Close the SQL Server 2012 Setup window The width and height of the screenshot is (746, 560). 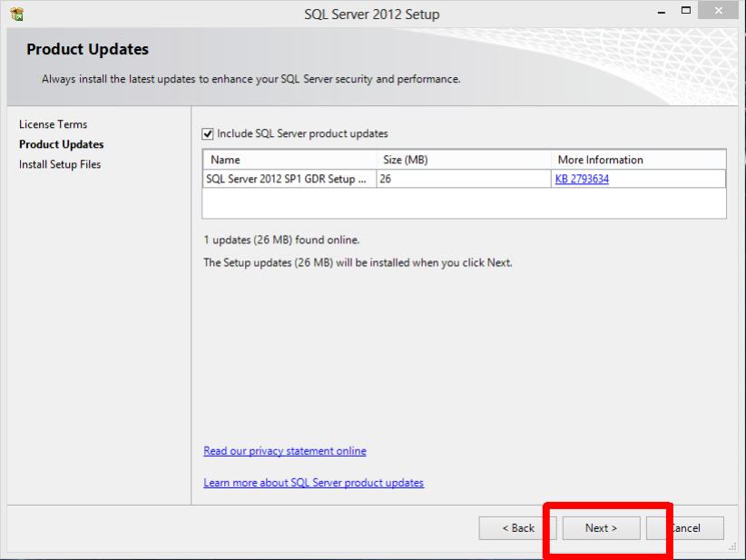(x=719, y=11)
